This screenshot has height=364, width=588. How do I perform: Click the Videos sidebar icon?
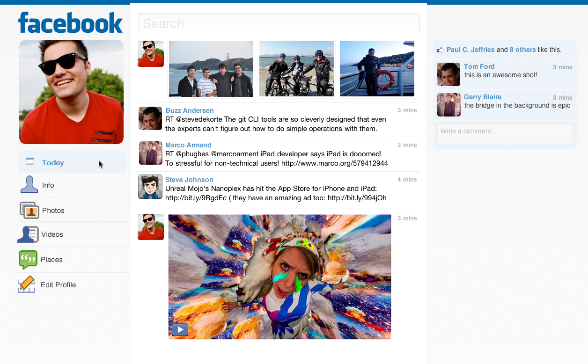click(28, 234)
